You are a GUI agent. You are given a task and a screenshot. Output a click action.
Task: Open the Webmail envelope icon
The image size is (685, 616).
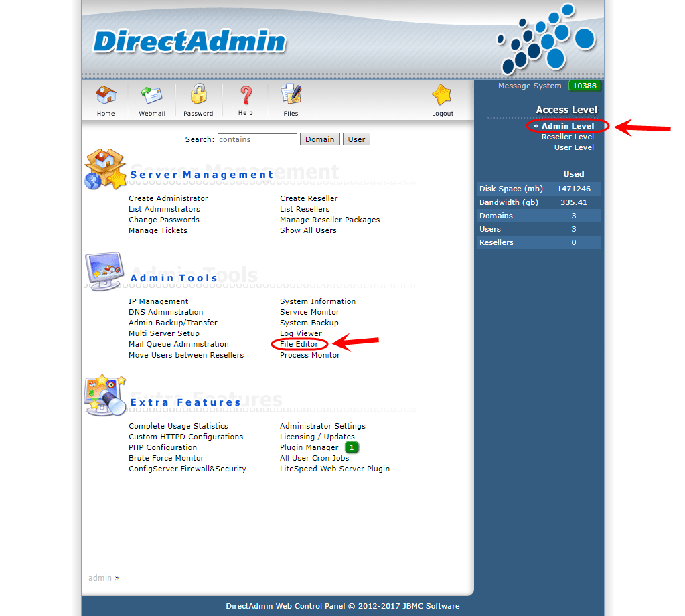(151, 95)
